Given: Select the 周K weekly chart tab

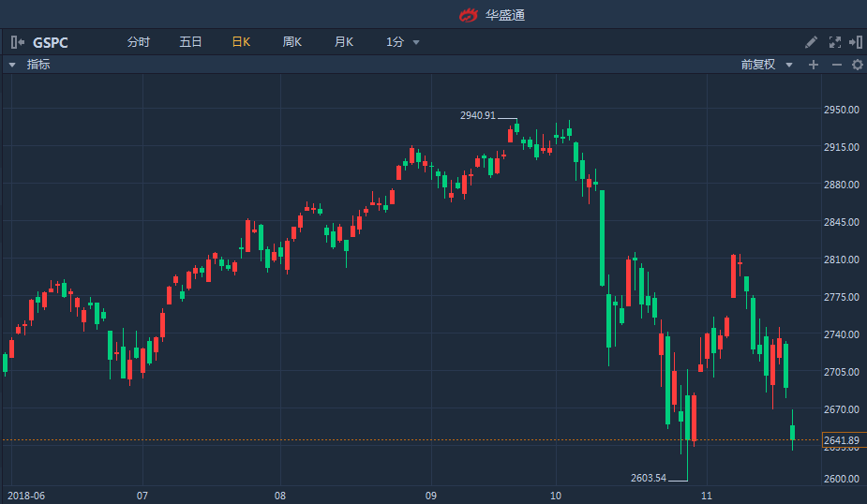Looking at the screenshot, I should coord(292,42).
